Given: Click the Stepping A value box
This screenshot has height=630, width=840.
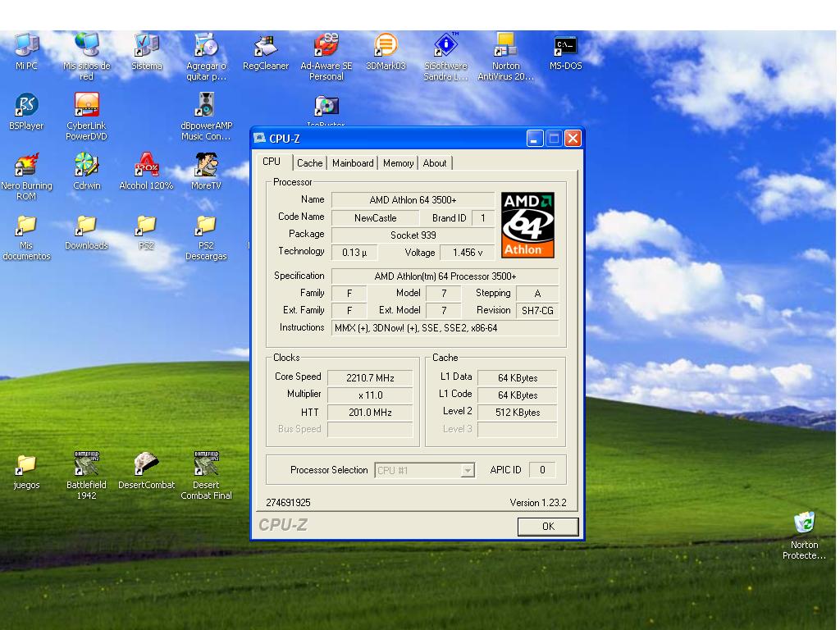Looking at the screenshot, I should [x=537, y=294].
